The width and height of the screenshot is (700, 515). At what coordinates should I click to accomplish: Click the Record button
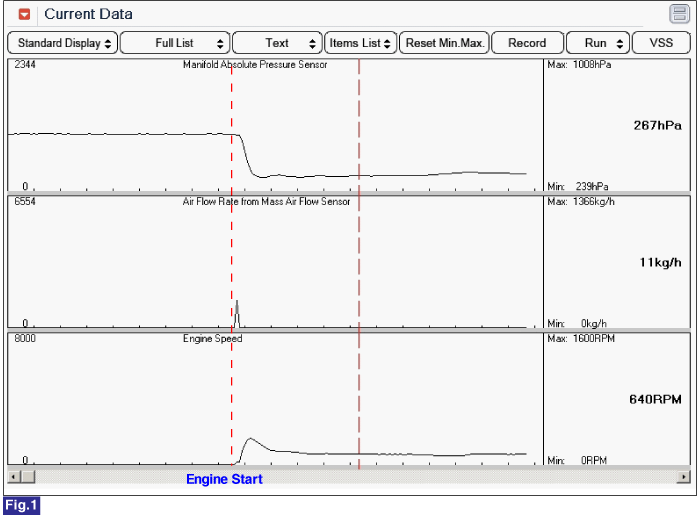(527, 43)
